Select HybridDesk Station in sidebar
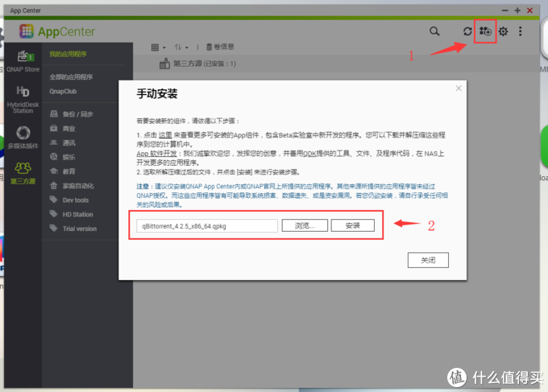 [x=23, y=100]
